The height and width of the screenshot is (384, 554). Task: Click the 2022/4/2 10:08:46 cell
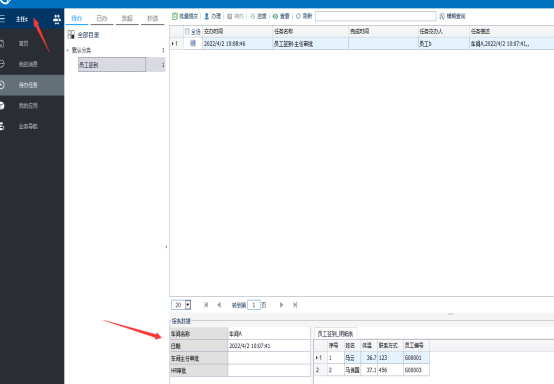(x=237, y=44)
